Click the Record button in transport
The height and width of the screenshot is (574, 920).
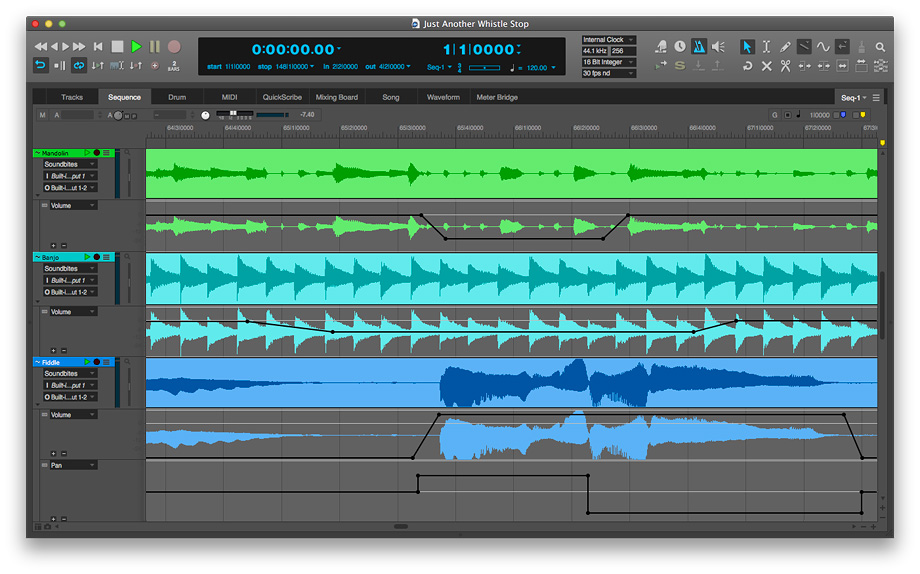pyautogui.click(x=174, y=46)
